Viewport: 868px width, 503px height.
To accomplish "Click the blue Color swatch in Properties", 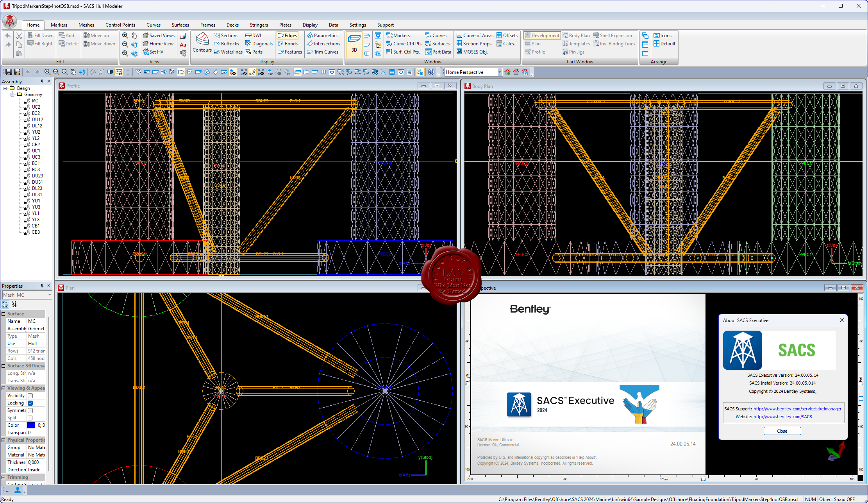I will tap(31, 425).
